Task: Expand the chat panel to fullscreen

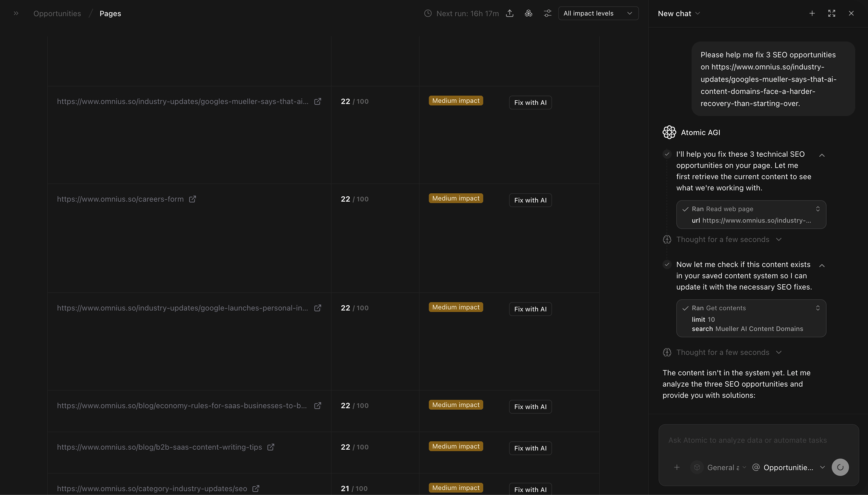Action: tap(831, 13)
